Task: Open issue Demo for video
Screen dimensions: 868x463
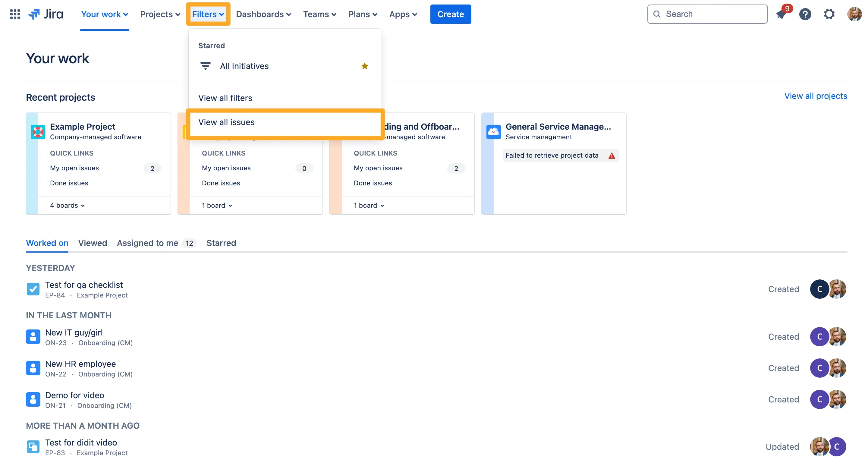Action: (74, 395)
